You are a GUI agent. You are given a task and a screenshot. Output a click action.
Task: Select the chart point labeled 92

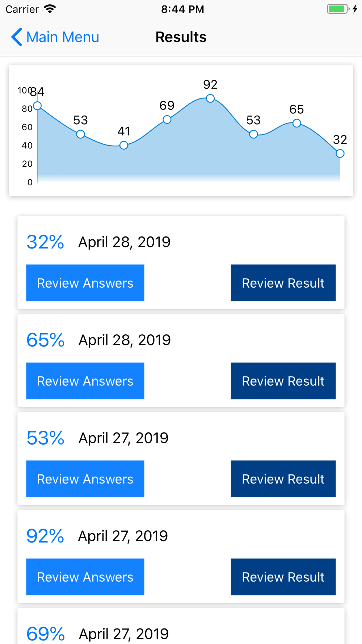click(x=210, y=98)
